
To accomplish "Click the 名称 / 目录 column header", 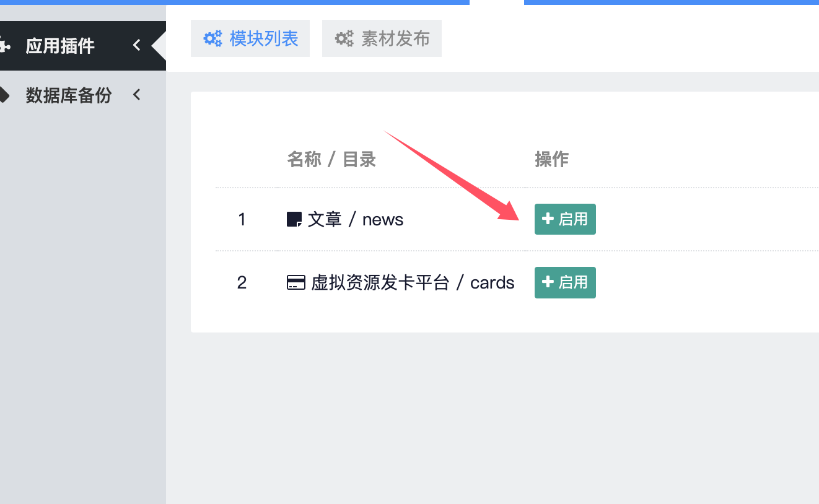I will coord(331,160).
